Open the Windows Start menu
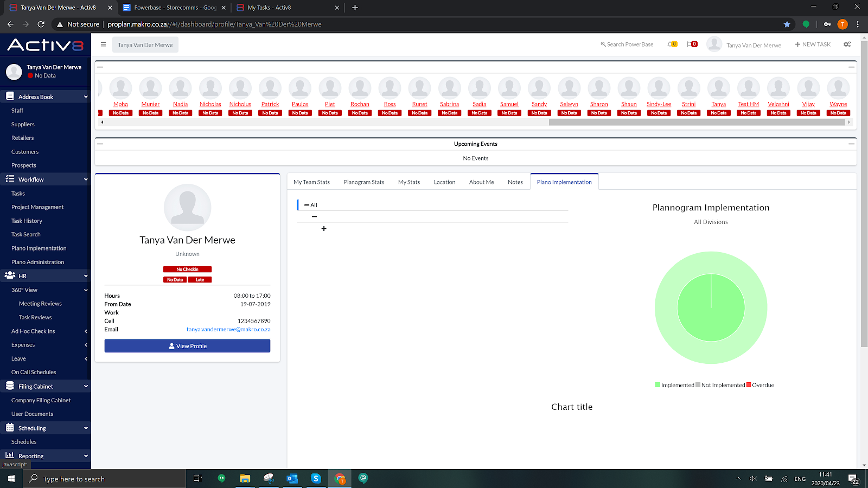Viewport: 868px width, 488px height. (11, 479)
